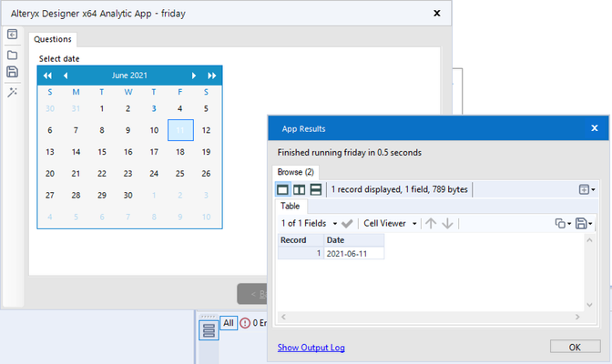Screen dimensions: 612x364
Task: Click the messages list icon in the background results panel
Action: pos(209,330)
